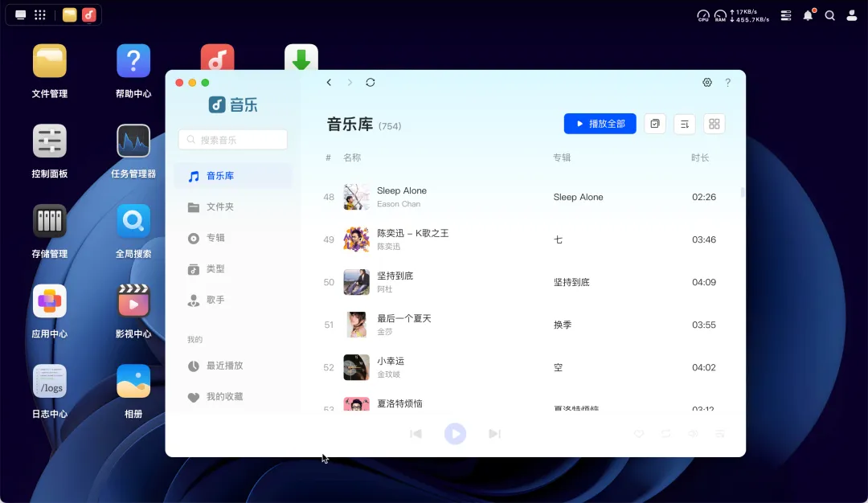Click album name 换季

(563, 325)
